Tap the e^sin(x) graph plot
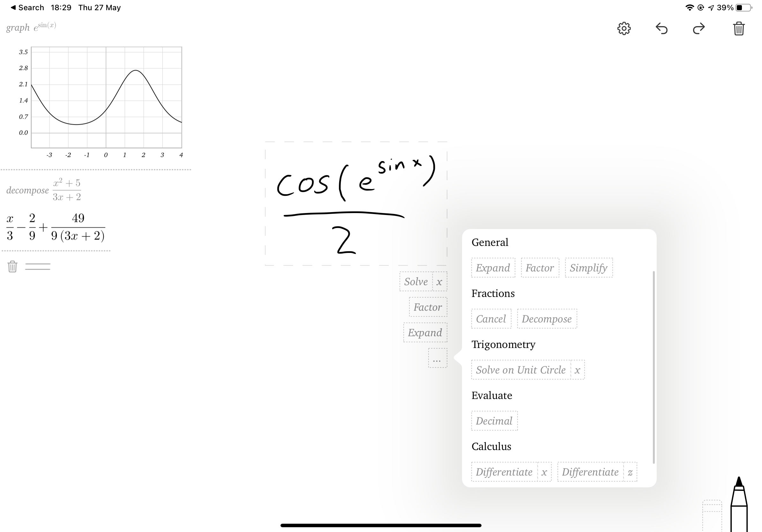The image size is (762, 532). [x=106, y=97]
